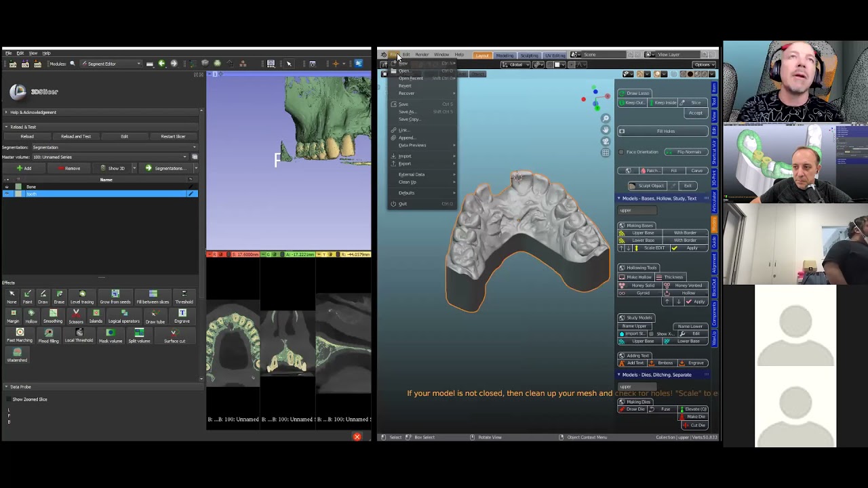Image resolution: width=868 pixels, height=488 pixels.
Task: Select the Local Threshold effect
Action: [x=79, y=335]
